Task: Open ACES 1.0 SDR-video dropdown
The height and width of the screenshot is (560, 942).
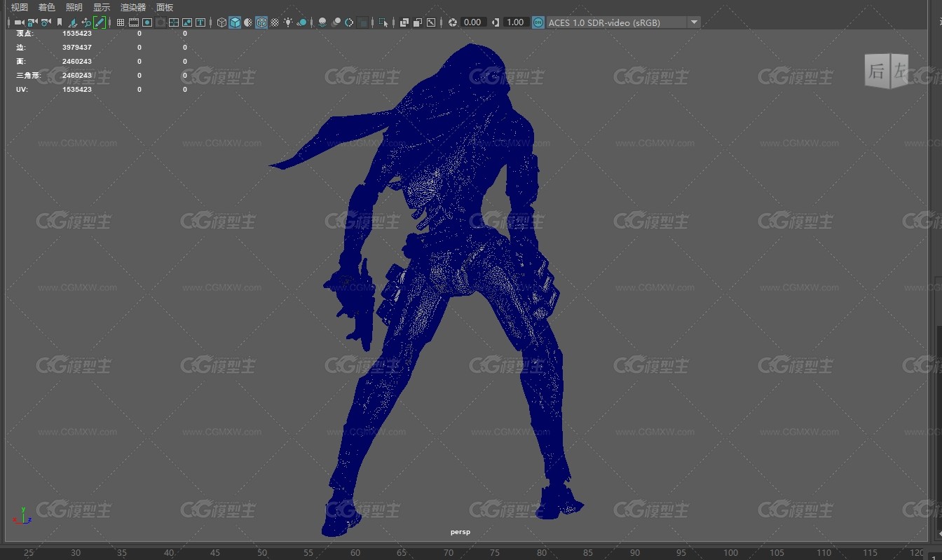Action: (623, 22)
